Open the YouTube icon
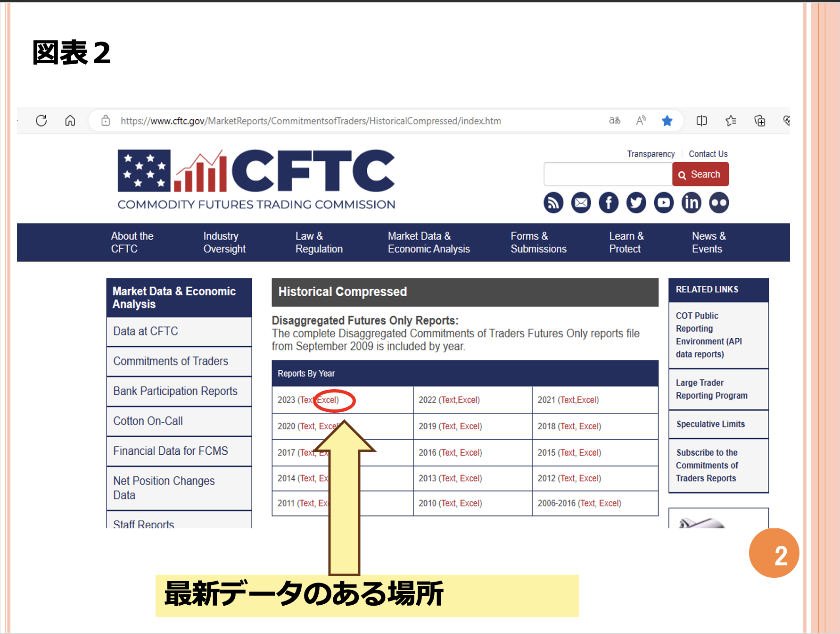840x634 pixels. coord(664,203)
